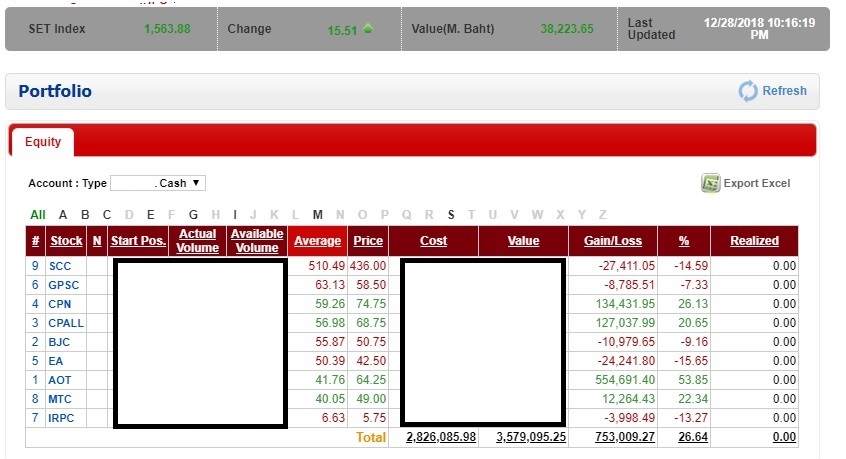Click the MTC price 49.00

pos(371,399)
